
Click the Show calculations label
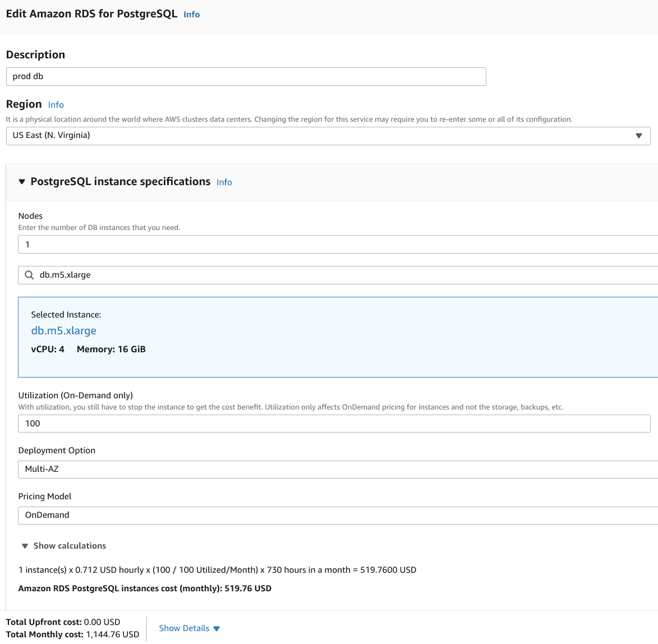(x=70, y=546)
